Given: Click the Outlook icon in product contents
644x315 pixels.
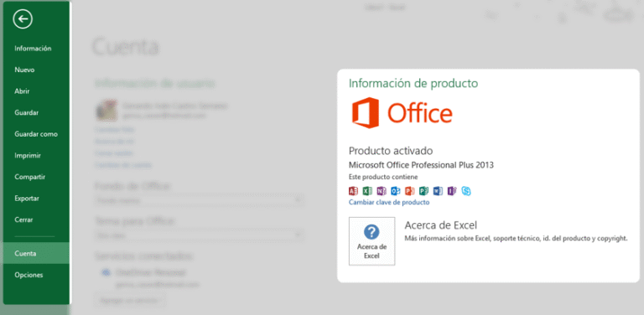Looking at the screenshot, I should coord(396,191).
